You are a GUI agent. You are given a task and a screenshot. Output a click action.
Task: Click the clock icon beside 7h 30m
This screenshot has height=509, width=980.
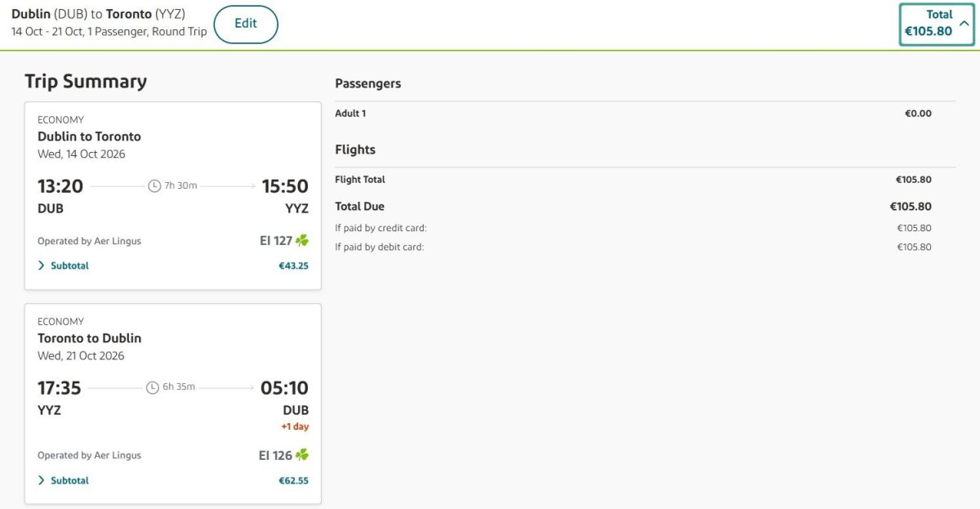pos(154,186)
